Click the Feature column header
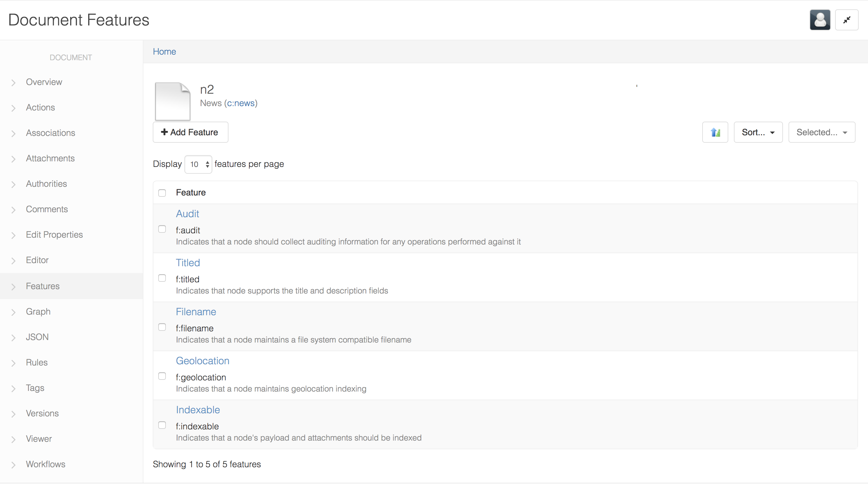Image resolution: width=868 pixels, height=484 pixels. (191, 192)
